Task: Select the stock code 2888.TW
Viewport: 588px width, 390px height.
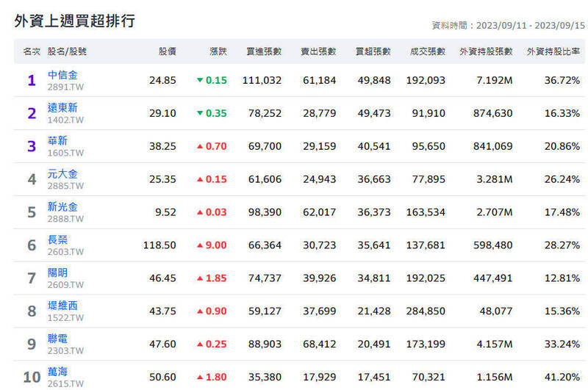Action: point(65,219)
